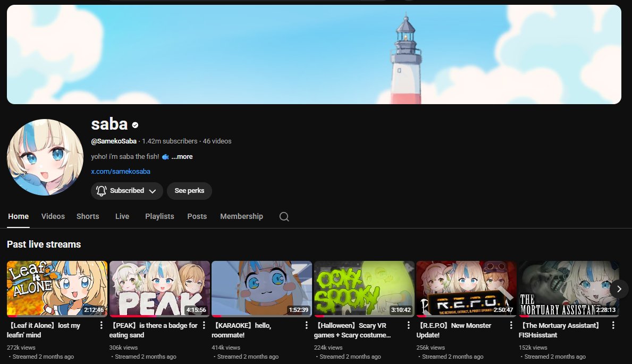Viewport: 632px width, 364px height.
Task: Open options menu on the Leaf it Alone video
Action: [102, 325]
